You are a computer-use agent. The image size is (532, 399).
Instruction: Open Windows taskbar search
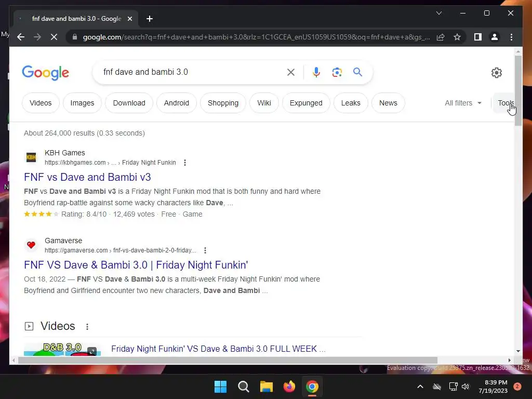click(x=243, y=387)
